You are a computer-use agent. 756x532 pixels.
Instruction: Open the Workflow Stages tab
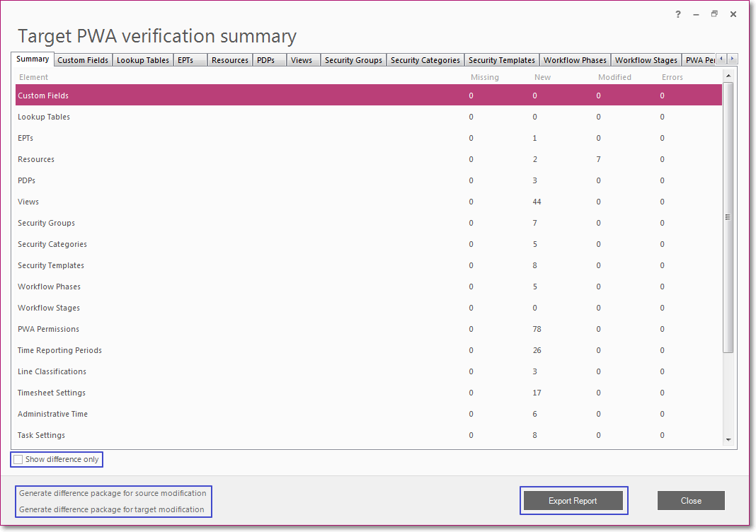(646, 60)
